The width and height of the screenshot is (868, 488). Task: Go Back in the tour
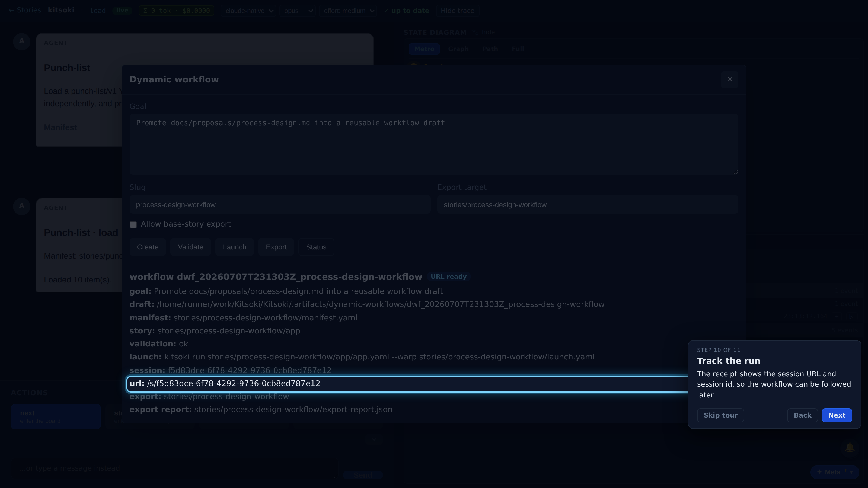[802, 415]
